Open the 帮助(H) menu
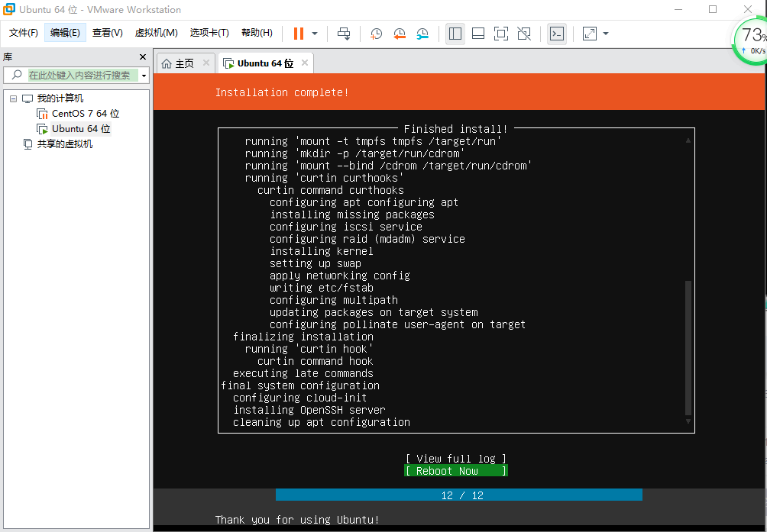 pyautogui.click(x=257, y=33)
